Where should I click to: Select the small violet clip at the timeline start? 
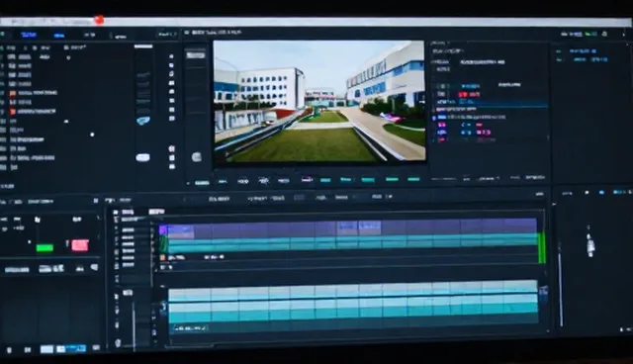click(x=162, y=230)
